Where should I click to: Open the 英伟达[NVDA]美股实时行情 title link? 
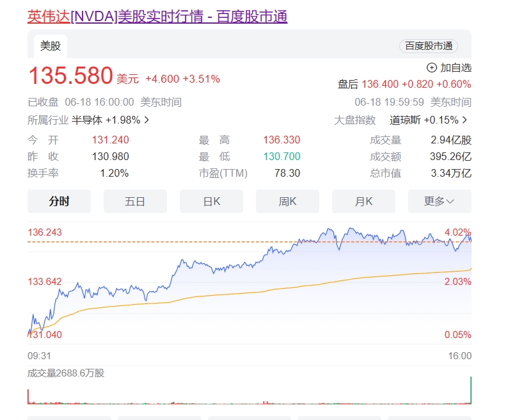157,17
